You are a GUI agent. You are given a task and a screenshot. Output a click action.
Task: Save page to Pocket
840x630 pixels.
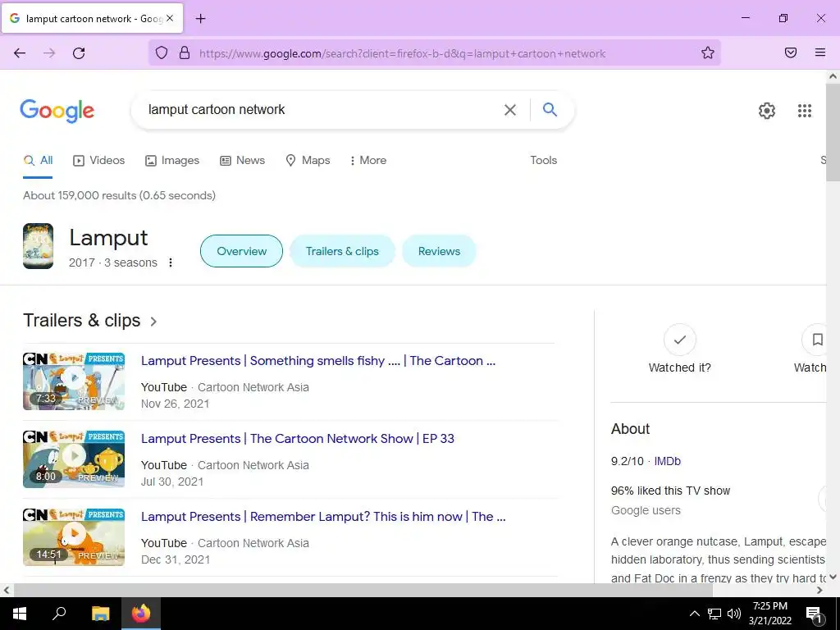tap(791, 53)
